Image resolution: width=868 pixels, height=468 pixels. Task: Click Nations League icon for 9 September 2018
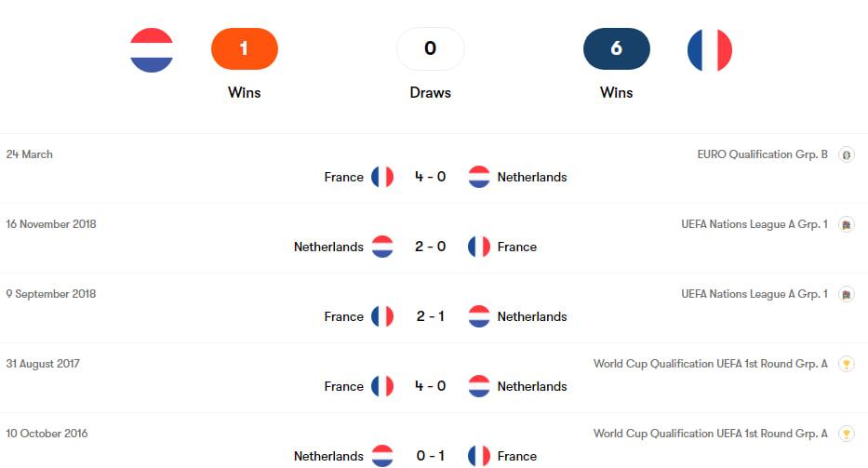tap(846, 294)
